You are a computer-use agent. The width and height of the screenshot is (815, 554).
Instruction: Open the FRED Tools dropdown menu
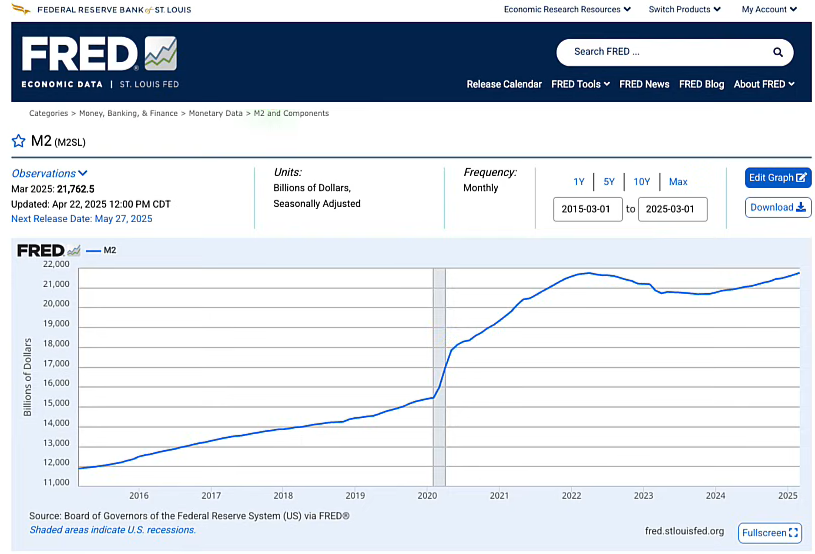(x=581, y=84)
